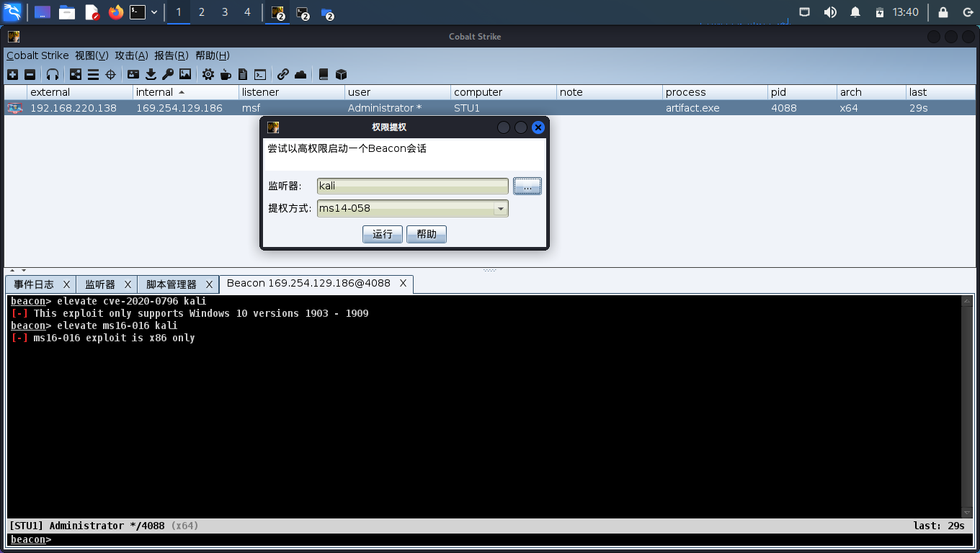Open the Cobalt Strike menu

(x=37, y=55)
